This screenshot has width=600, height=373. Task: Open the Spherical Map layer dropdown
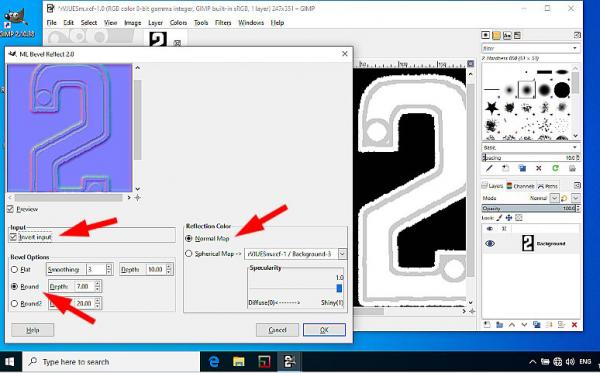pos(342,254)
